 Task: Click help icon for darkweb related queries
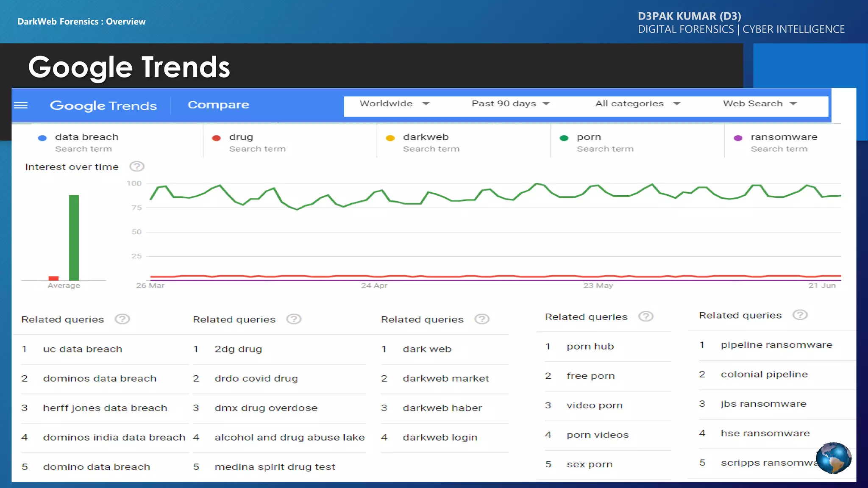click(x=482, y=319)
